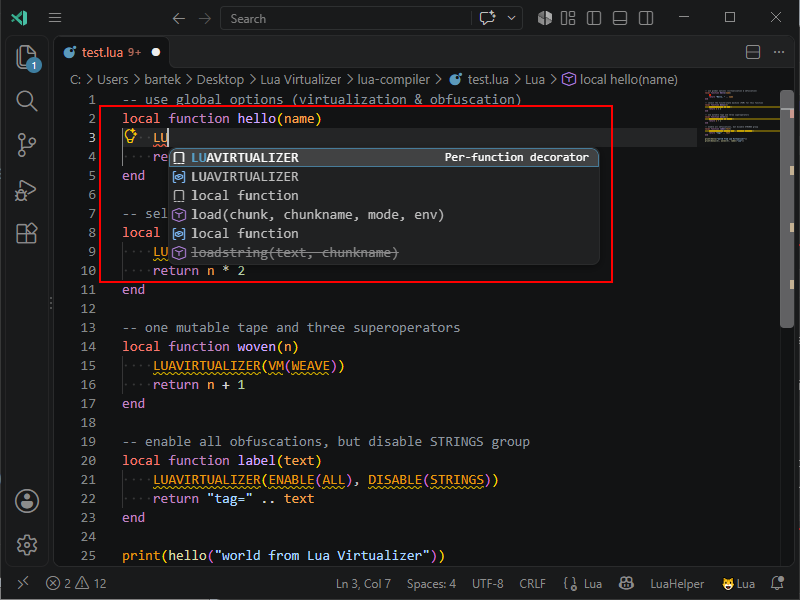Toggle the secondary side bar
Screen dimensions: 800x600
pos(646,18)
